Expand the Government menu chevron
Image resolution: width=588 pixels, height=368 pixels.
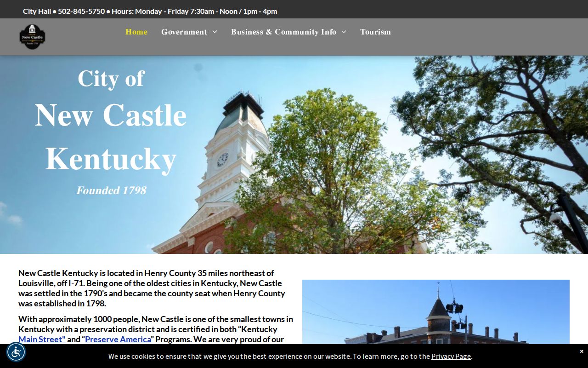pos(215,32)
